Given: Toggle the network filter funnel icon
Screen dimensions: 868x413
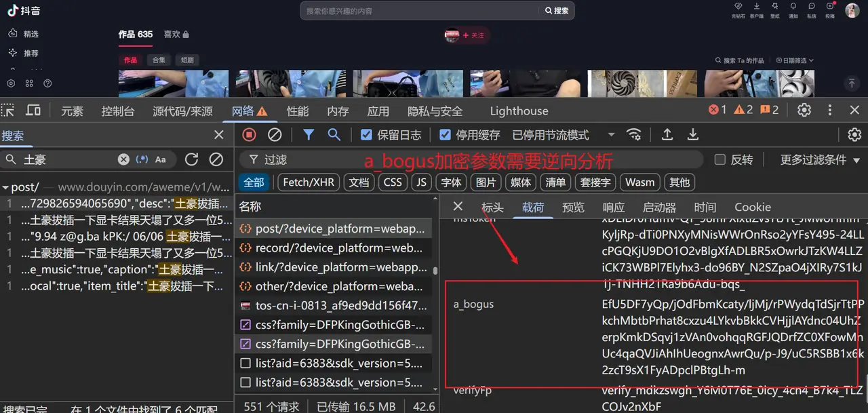Looking at the screenshot, I should coord(309,135).
